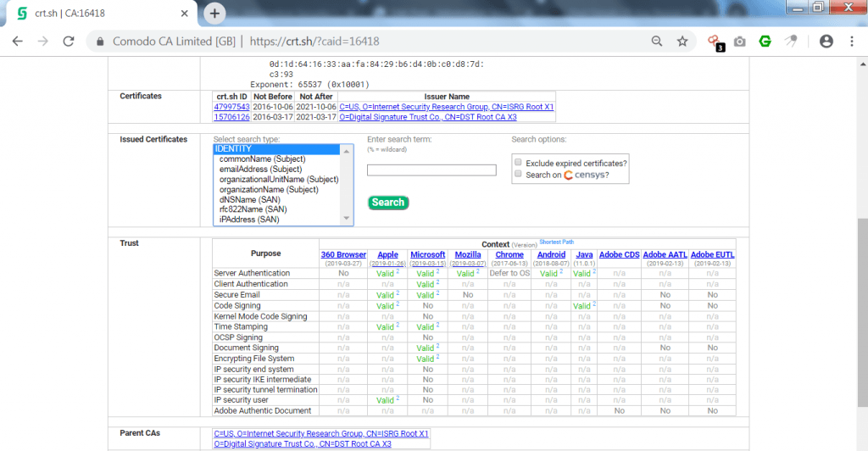868x451 pixels.
Task: Open ISRG Root X1 issuer link in Certificates
Action: coord(446,107)
